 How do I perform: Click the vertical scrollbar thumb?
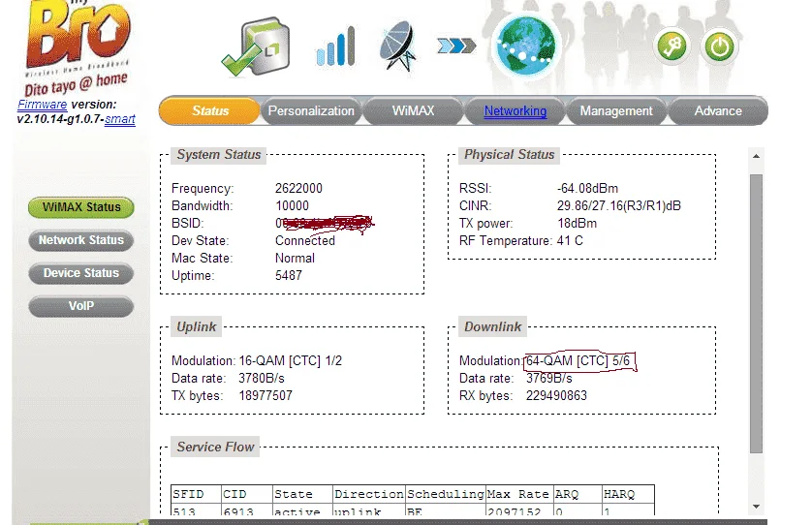click(756, 314)
